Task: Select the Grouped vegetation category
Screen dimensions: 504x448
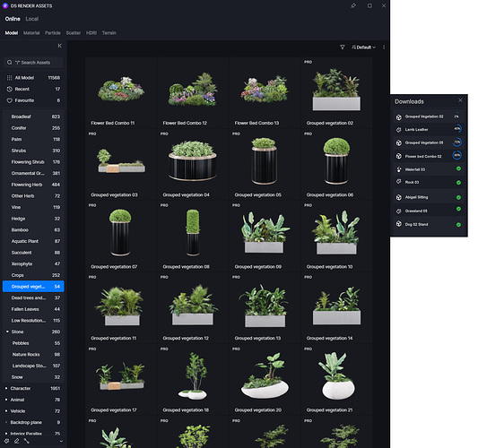Action: pyautogui.click(x=33, y=287)
